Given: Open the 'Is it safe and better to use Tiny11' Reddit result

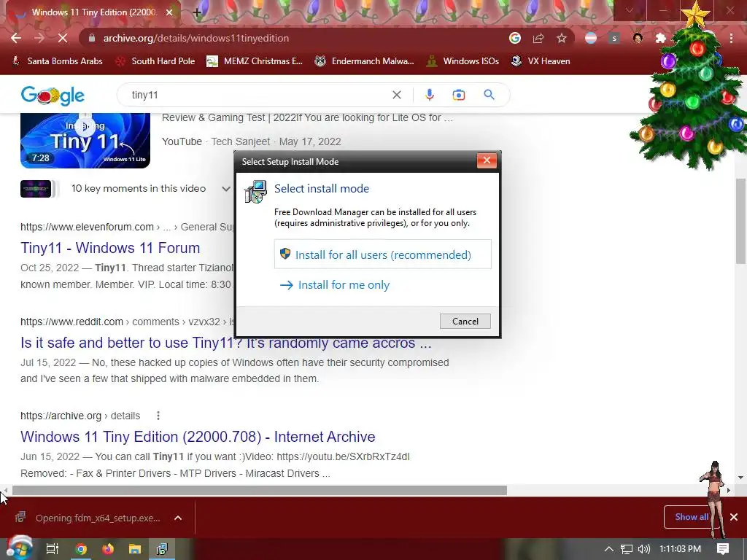Looking at the screenshot, I should (226, 343).
